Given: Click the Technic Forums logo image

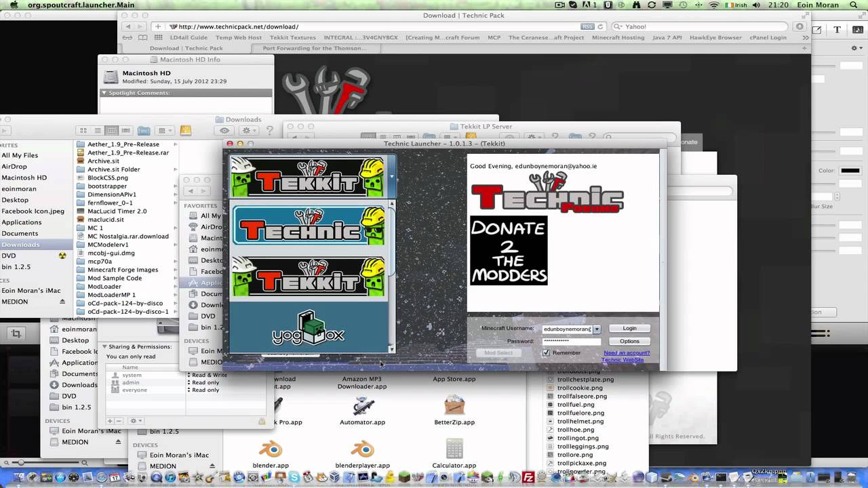Looking at the screenshot, I should tap(547, 192).
